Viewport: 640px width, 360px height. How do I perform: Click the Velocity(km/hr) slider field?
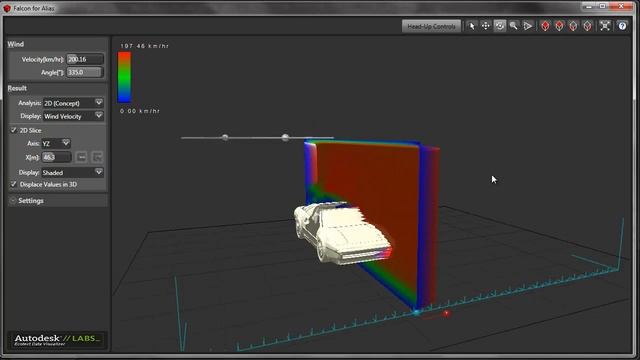point(85,59)
